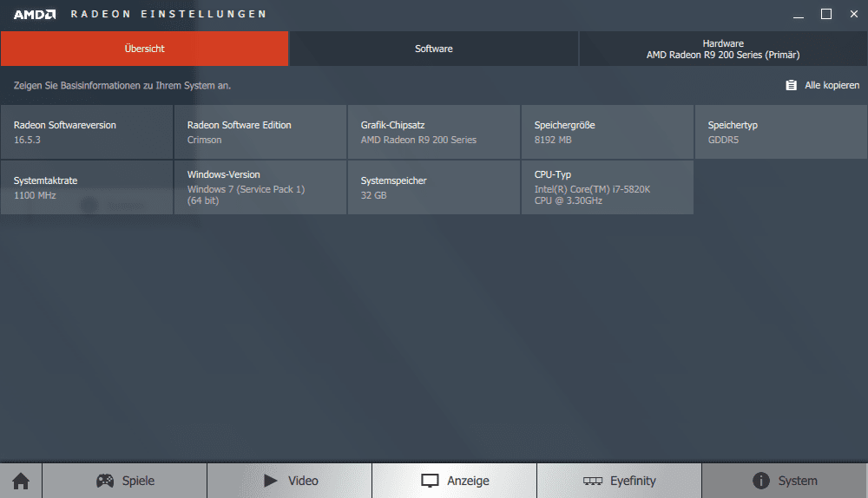Select the Radeon Softwareversion 16.5.3 tile
This screenshot has width=868, height=498.
tap(87, 132)
